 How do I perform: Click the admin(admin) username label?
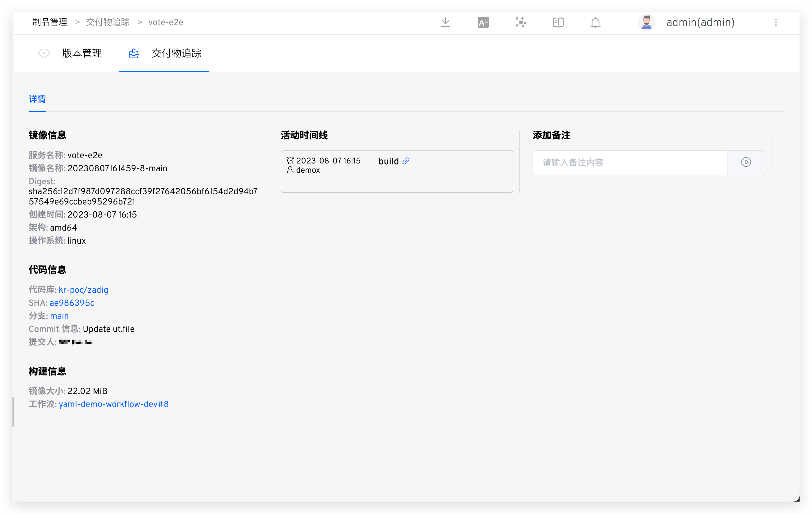tap(700, 22)
